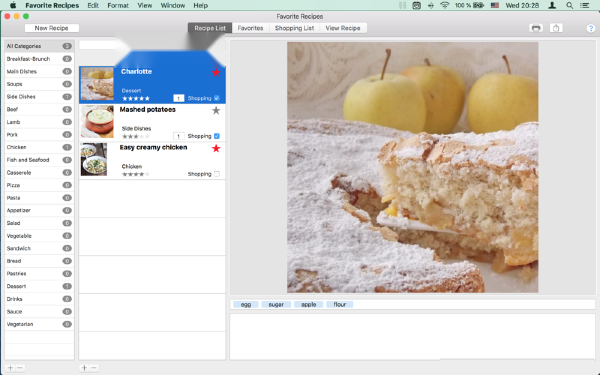Open the Favorite Recipes app menu
Screen dimensions: 600x375
pyautogui.click(x=52, y=5)
